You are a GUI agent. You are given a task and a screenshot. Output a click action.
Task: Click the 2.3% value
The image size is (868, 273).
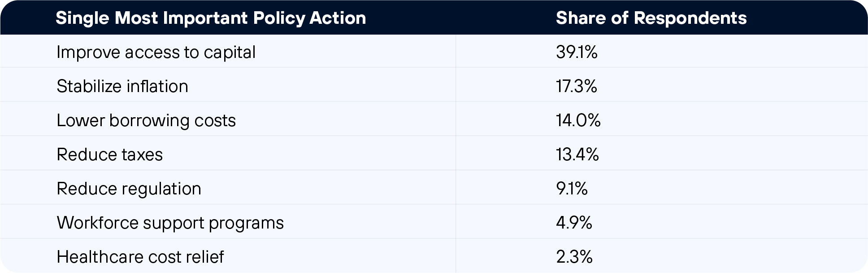[574, 257]
